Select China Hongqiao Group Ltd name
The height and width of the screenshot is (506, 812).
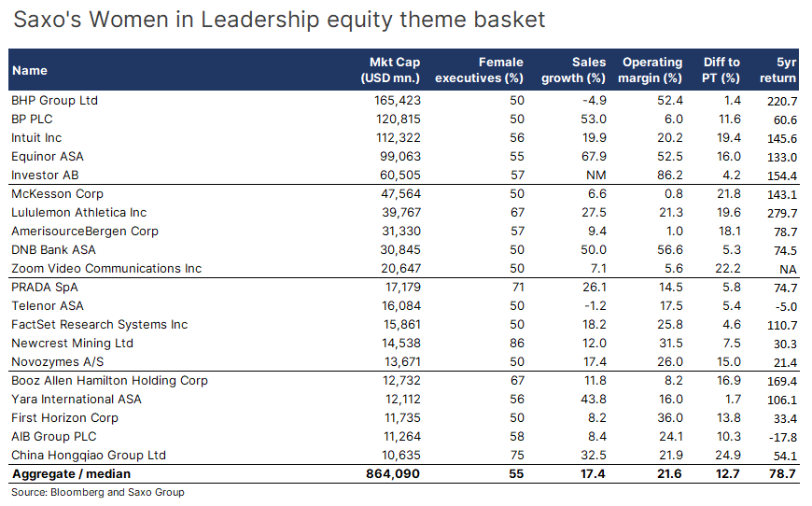89,455
